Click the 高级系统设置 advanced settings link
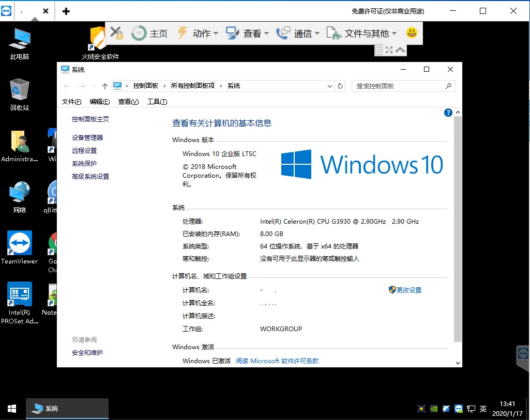Viewport: 530px width, 420px height. click(90, 177)
